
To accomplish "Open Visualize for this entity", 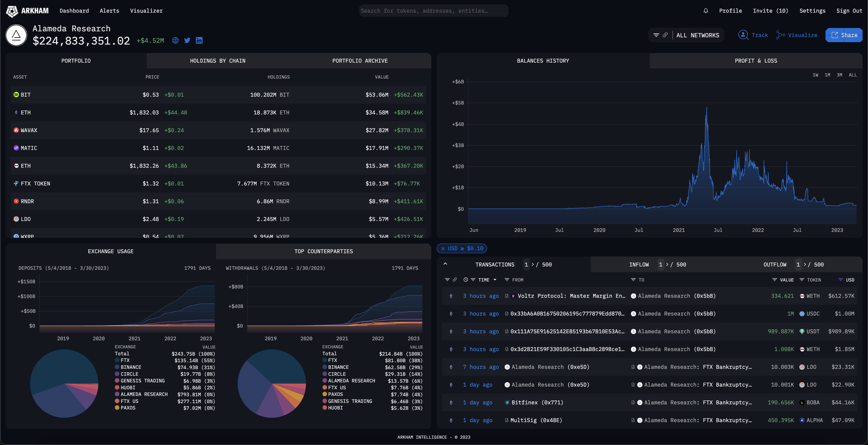I will pyautogui.click(x=797, y=35).
